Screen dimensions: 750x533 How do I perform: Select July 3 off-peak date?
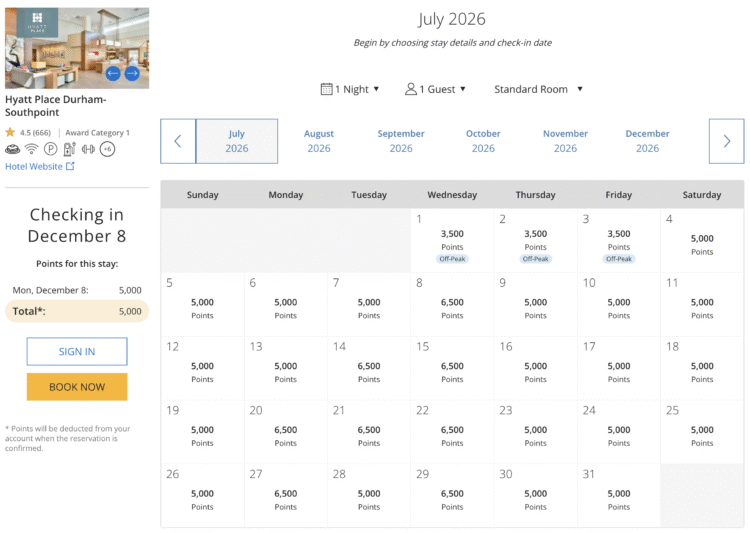pos(619,241)
